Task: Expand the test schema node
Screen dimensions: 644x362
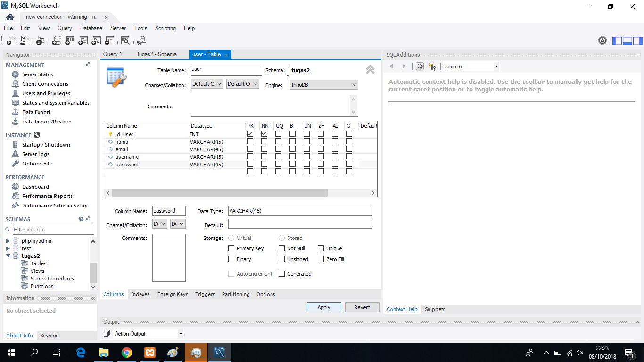Action: tap(8, 248)
